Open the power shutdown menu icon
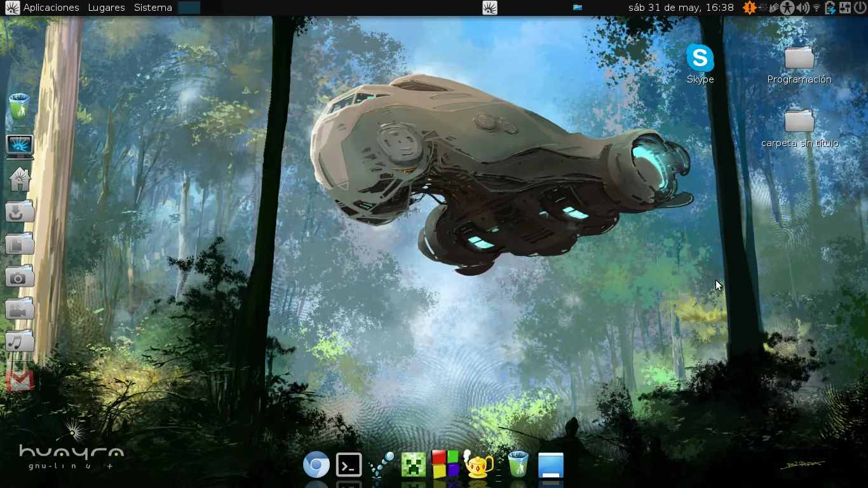Screen dimensions: 868x488 click(x=860, y=8)
